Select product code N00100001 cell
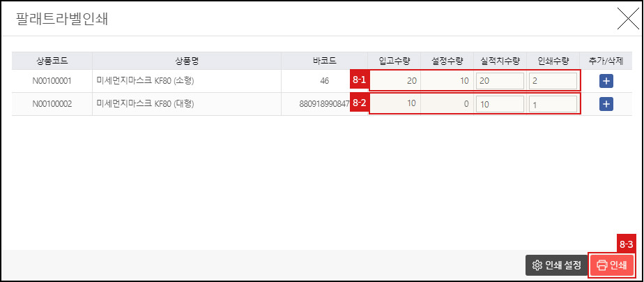The image size is (644, 282). (x=52, y=81)
